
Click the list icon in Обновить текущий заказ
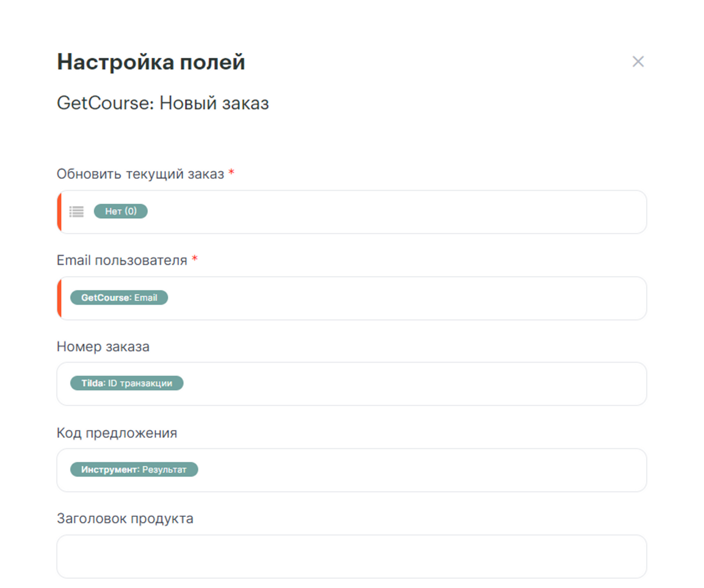coord(77,212)
